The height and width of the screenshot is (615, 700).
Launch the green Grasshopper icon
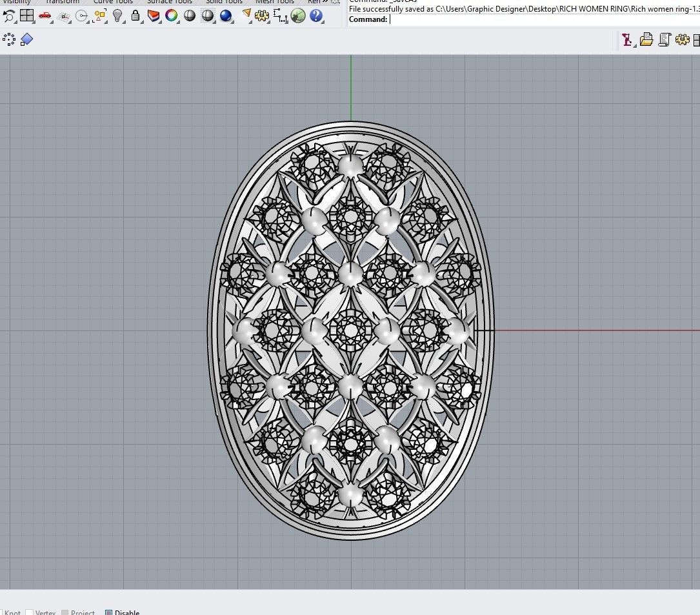(x=298, y=16)
